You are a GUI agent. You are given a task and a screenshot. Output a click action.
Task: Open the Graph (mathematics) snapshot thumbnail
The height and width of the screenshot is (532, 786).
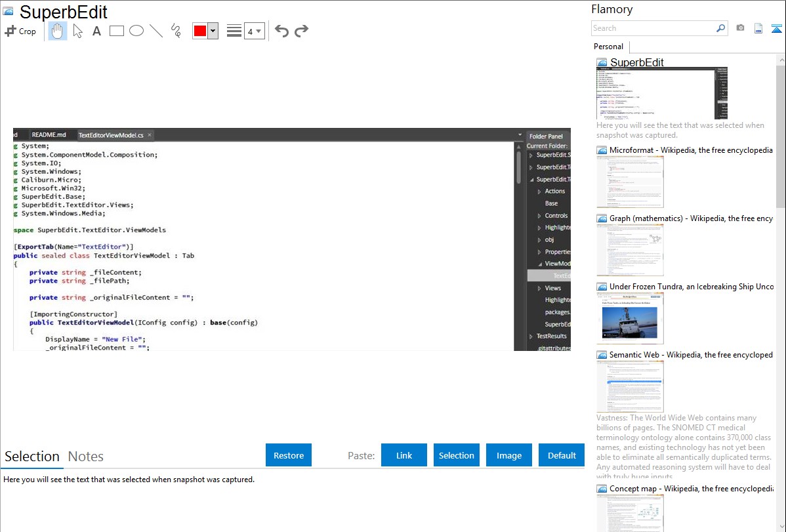(x=630, y=250)
